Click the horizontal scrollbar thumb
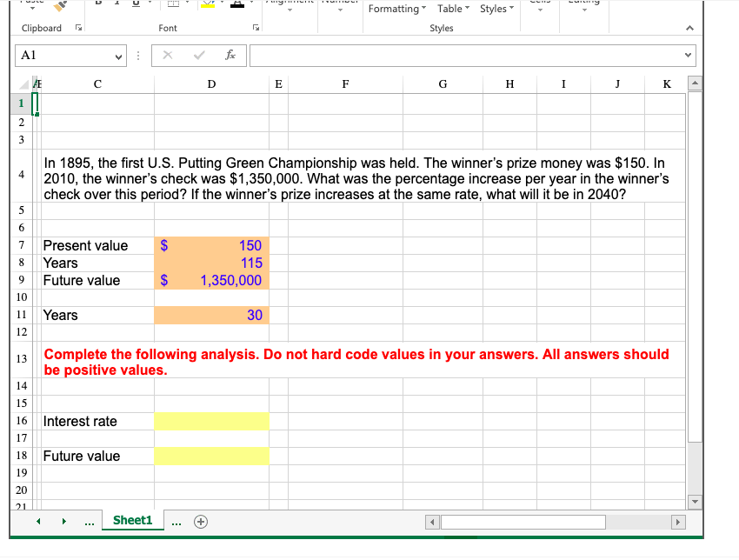Viewport: 739px width, 560px height. [x=523, y=523]
